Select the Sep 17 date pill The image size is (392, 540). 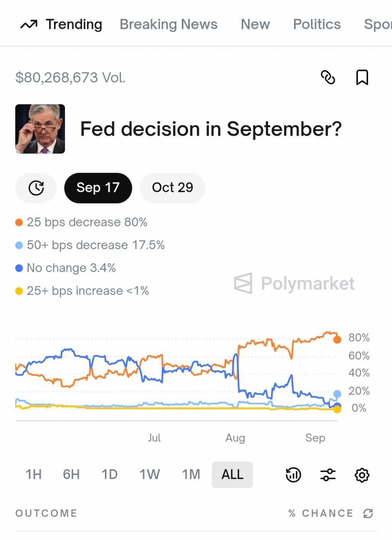[x=98, y=188]
